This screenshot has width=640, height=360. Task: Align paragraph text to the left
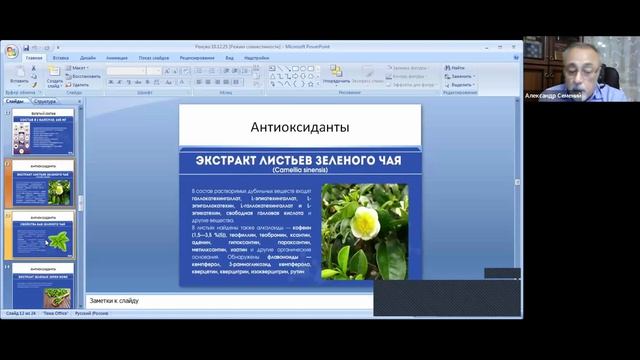(199, 82)
